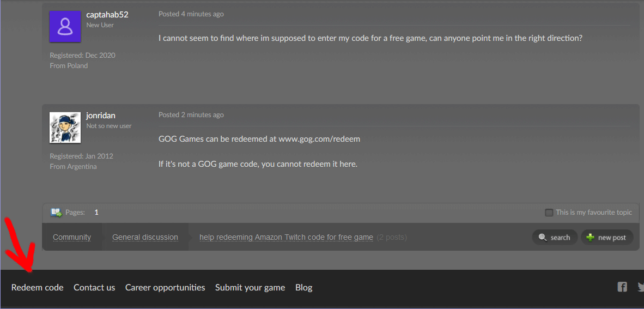This screenshot has width=644, height=309.
Task: Open Career opportunities footer link
Action: click(x=165, y=288)
